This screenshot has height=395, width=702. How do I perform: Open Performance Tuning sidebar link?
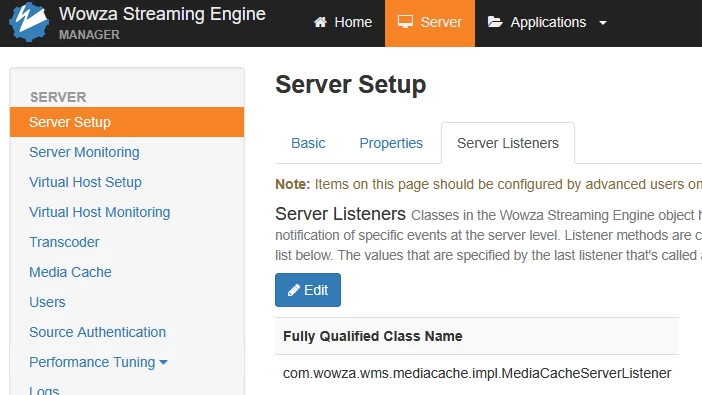click(92, 362)
